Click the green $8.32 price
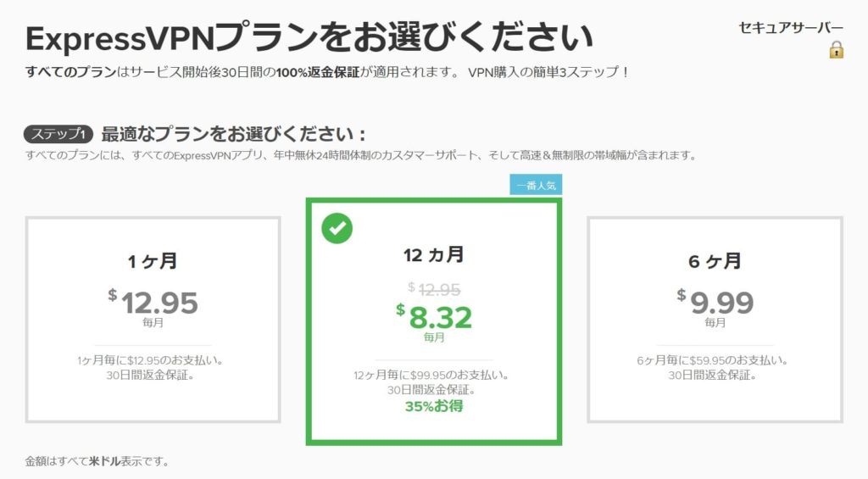 tap(434, 317)
